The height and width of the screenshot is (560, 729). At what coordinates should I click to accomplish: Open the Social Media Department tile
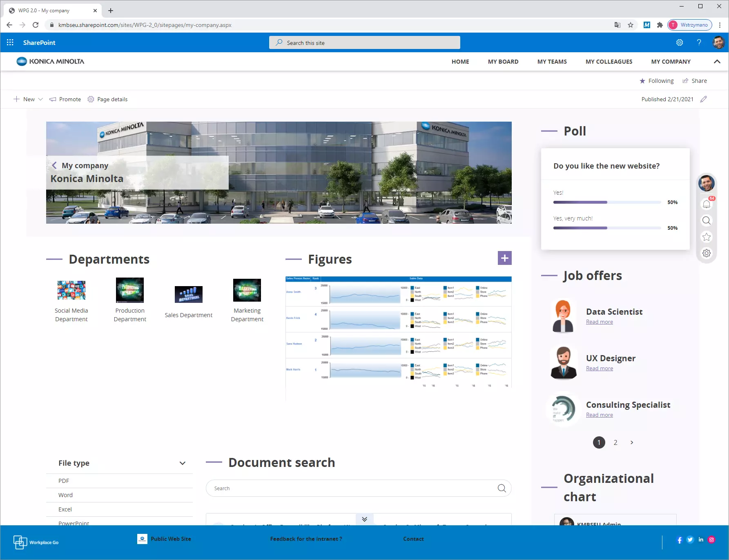coord(71,302)
